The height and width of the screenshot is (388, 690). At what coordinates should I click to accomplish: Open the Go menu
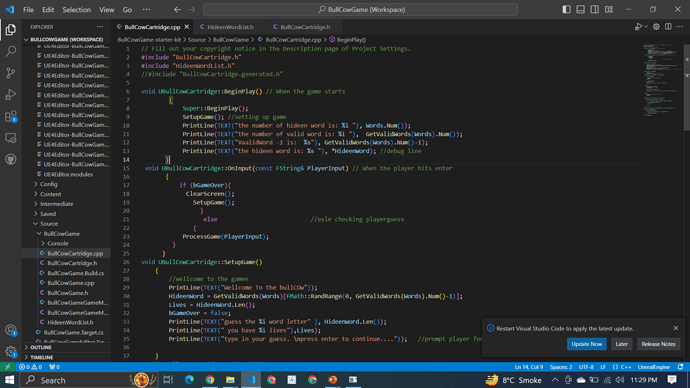[x=127, y=10]
